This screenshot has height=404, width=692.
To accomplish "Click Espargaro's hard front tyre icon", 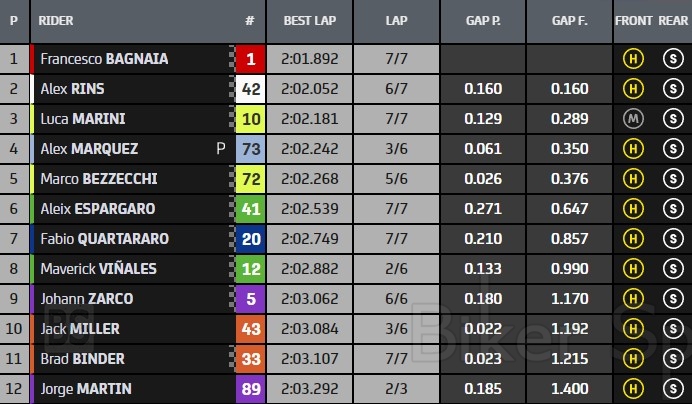I will [x=632, y=209].
